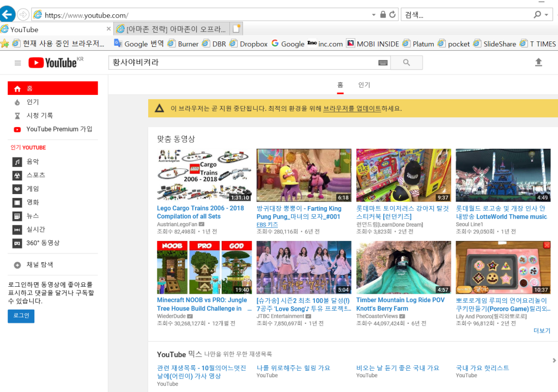Refresh the page with reload icon
Viewport: 558px width, 392px height.
[x=392, y=15]
